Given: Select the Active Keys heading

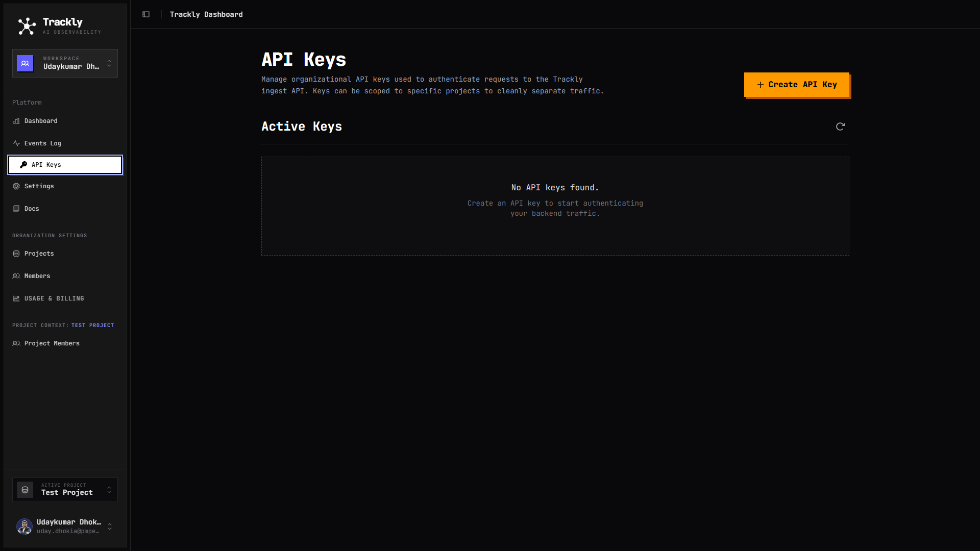Looking at the screenshot, I should (302, 127).
